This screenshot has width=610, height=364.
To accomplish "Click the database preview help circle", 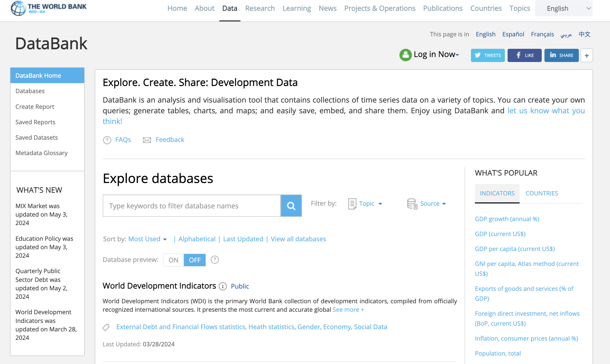I will tap(215, 260).
